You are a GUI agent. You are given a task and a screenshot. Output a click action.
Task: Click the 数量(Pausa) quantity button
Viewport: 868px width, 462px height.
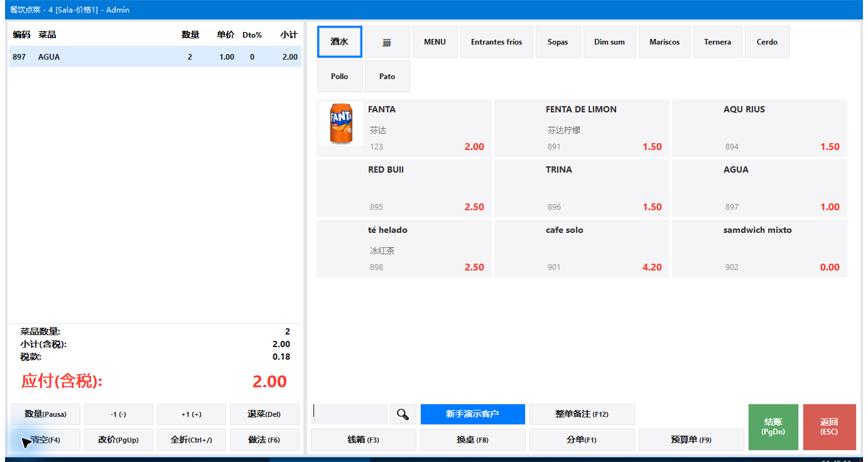pyautogui.click(x=46, y=414)
